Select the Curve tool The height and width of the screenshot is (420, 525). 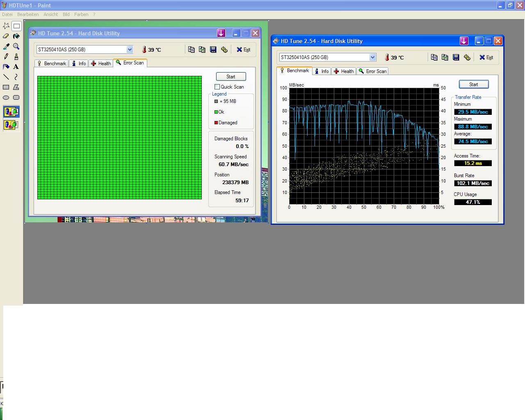tap(16, 77)
